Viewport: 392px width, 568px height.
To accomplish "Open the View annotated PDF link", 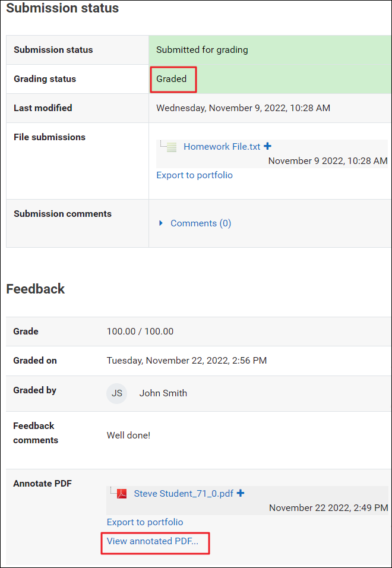I will [x=153, y=541].
